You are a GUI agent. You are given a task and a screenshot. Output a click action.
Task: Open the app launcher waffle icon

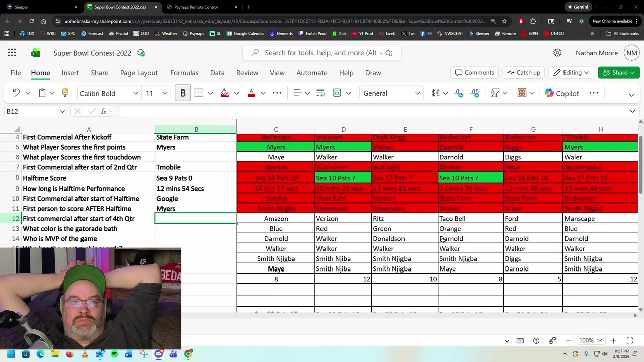point(12,53)
